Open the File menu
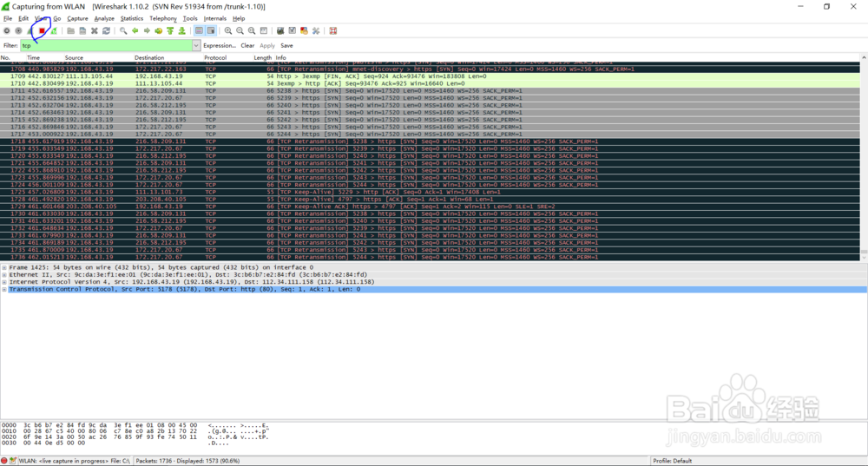This screenshot has width=868, height=466. (x=8, y=18)
